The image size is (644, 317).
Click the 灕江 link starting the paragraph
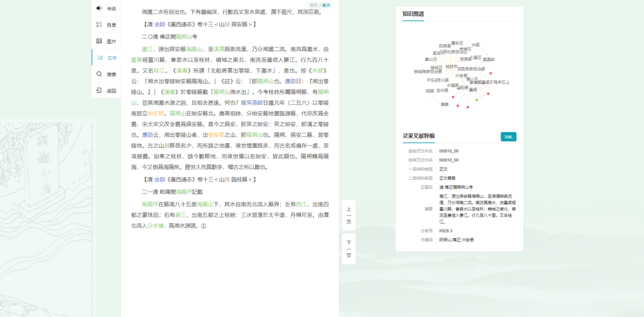pos(147,49)
